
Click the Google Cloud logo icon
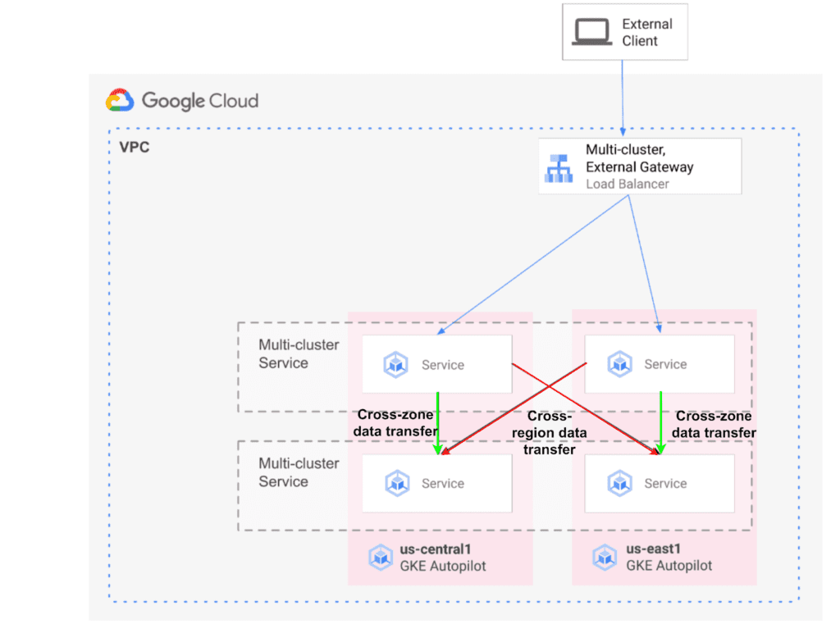[x=120, y=101]
